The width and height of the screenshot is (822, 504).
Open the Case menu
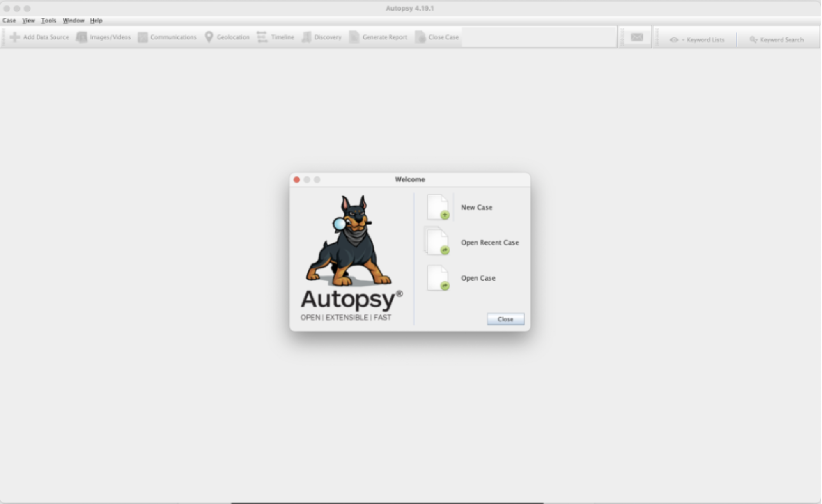[x=9, y=20]
